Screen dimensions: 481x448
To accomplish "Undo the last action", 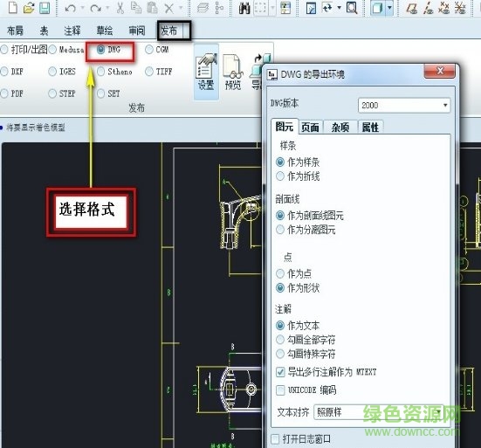I will pyautogui.click(x=70, y=8).
